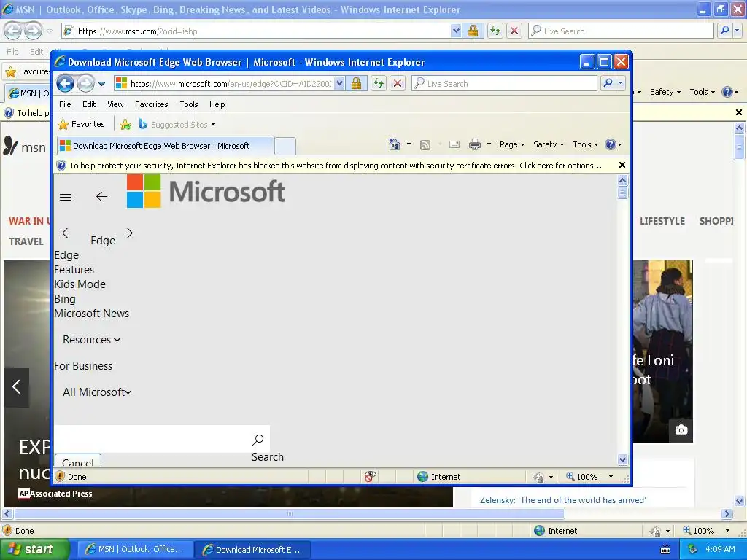Click Print icon in front window
Screen dimensions: 747x560
coord(474,144)
